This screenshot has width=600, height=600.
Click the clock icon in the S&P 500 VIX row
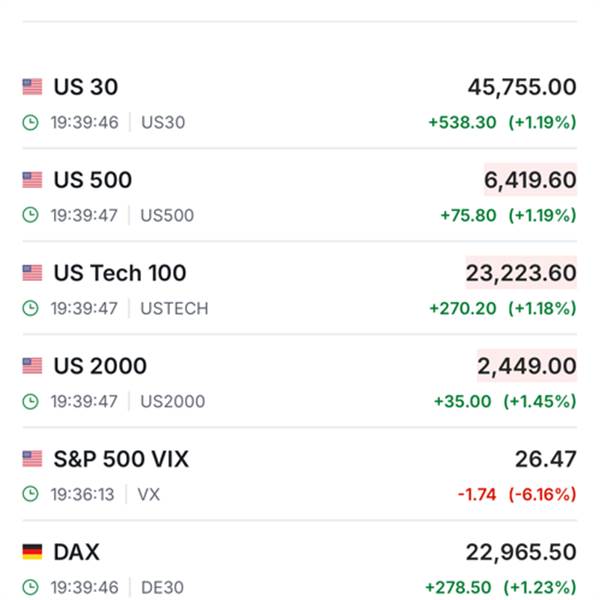(x=31, y=494)
